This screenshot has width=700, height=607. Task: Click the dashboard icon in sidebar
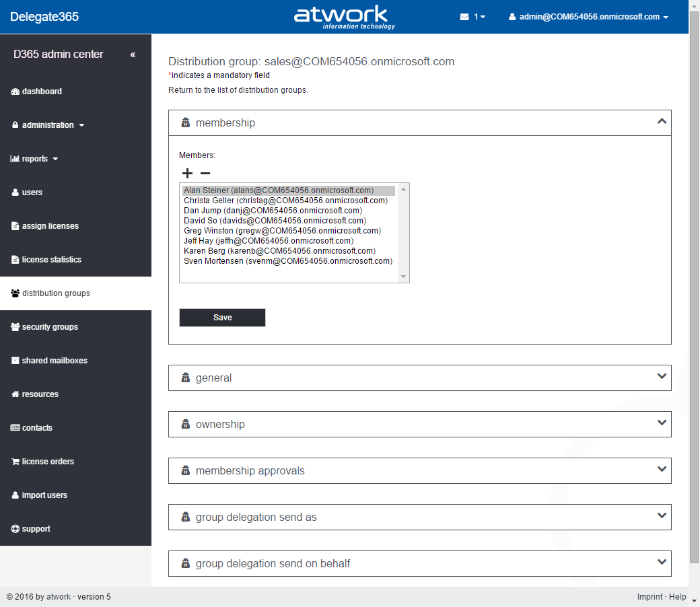[15, 92]
